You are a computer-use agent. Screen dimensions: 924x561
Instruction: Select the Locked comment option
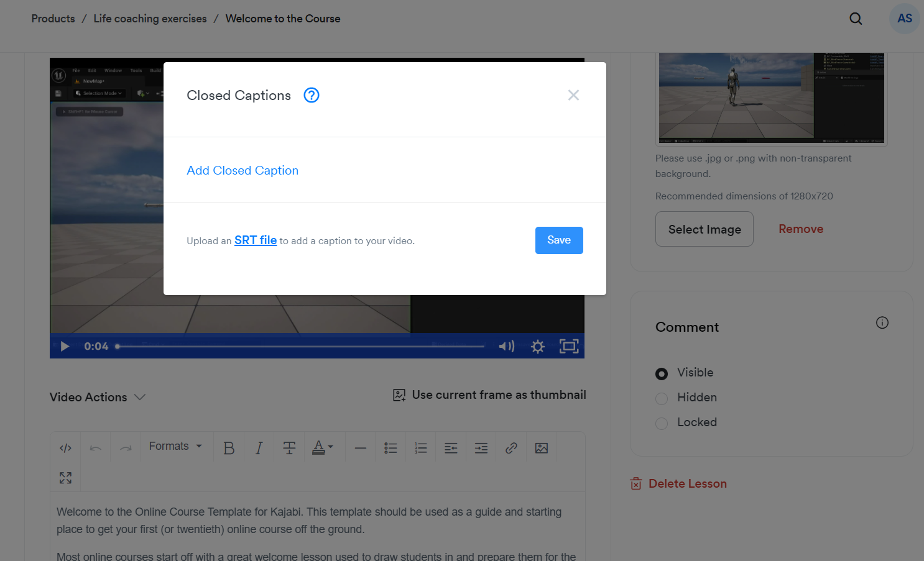pos(662,423)
